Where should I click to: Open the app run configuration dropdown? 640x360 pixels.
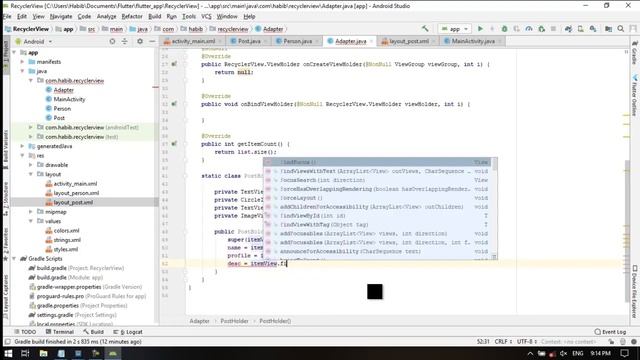[x=454, y=29]
